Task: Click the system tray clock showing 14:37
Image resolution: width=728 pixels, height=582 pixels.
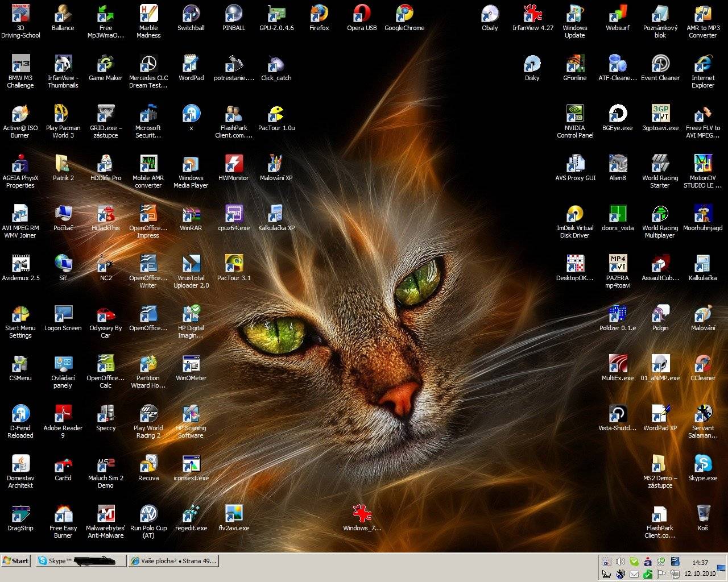Action: [700, 563]
